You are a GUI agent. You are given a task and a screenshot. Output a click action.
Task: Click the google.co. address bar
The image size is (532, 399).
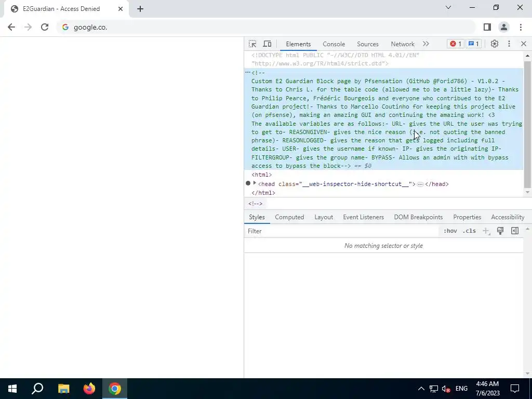[267, 27]
